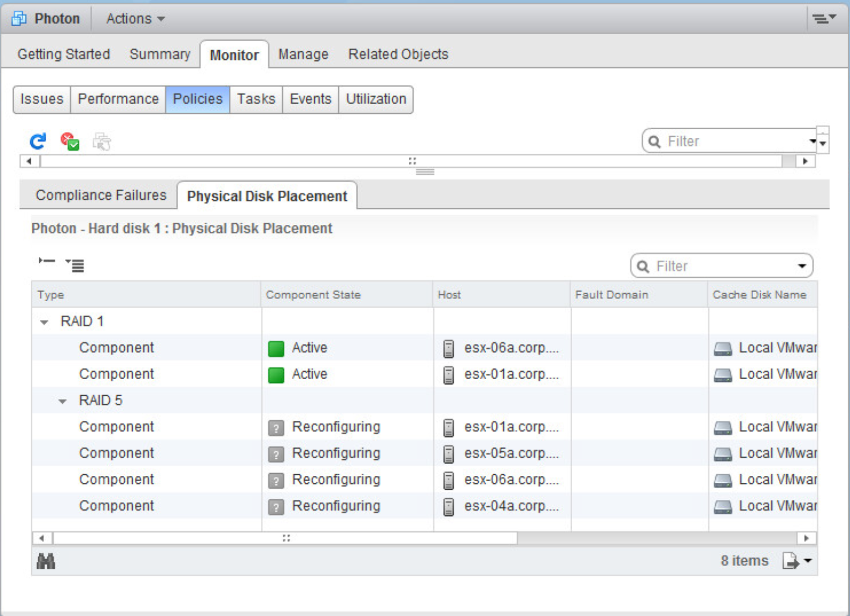Viewport: 850px width, 616px height.
Task: Click the blue refresh icon
Action: coord(38,141)
